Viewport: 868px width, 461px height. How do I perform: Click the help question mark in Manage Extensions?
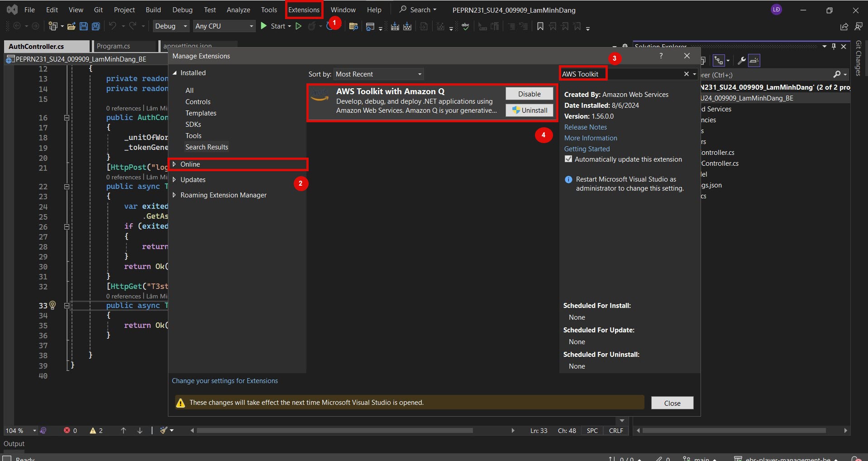[661, 56]
